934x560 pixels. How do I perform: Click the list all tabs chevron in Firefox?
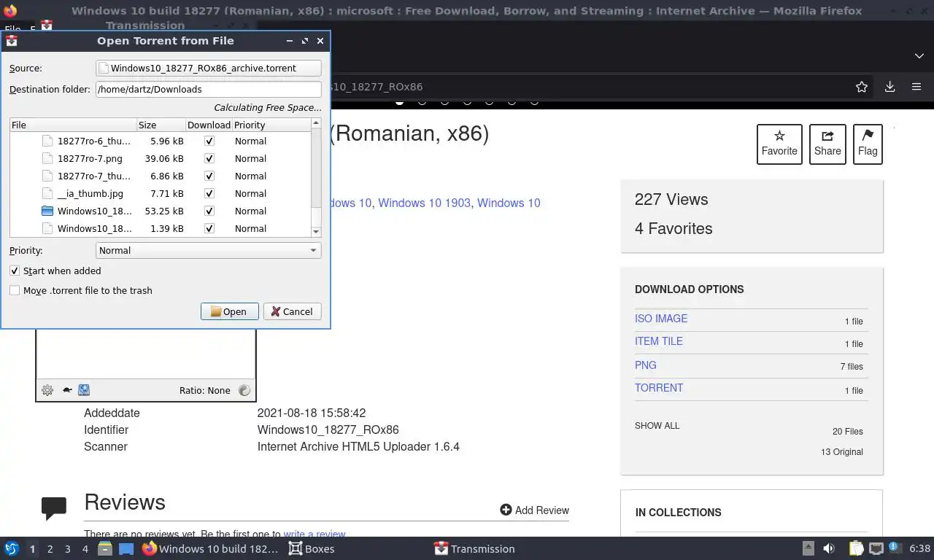point(919,55)
